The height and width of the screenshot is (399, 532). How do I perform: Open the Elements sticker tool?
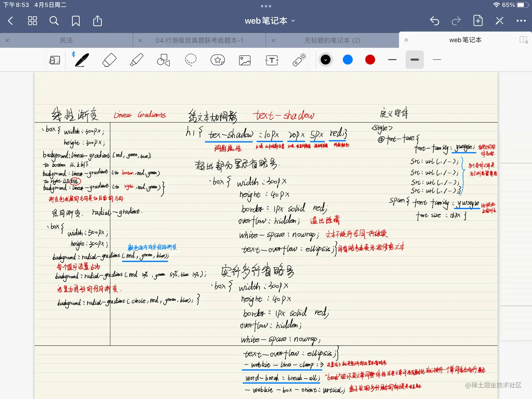click(x=218, y=60)
